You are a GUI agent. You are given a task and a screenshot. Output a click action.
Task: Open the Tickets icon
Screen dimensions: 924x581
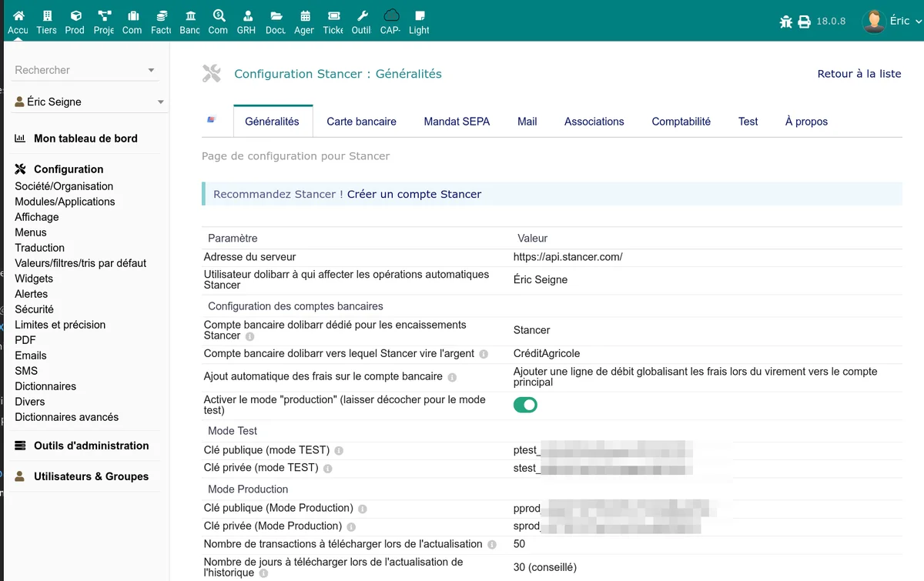tap(333, 15)
